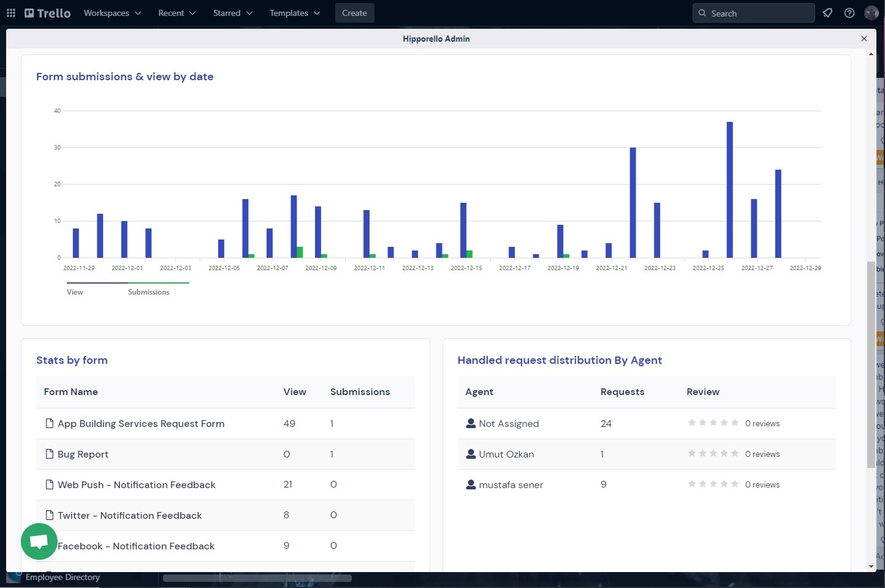Click view count 21 for Web Push
This screenshot has height=588, width=885.
pos(288,484)
